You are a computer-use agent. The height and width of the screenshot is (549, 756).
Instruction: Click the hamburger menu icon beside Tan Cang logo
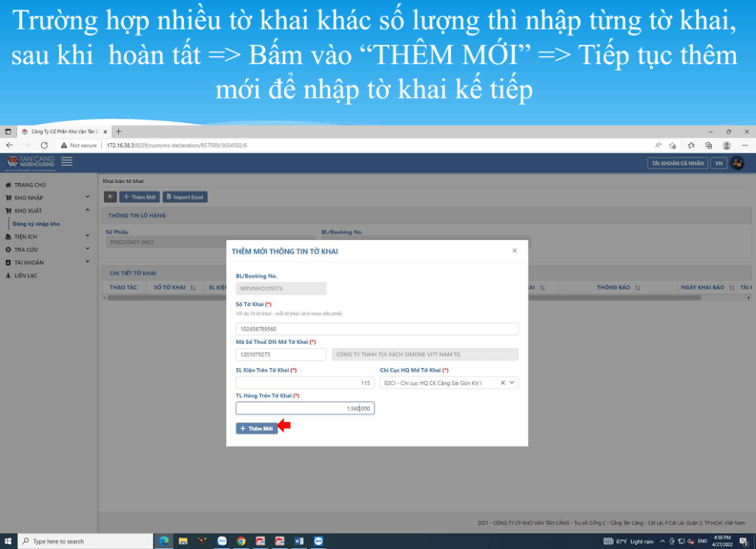pos(67,162)
